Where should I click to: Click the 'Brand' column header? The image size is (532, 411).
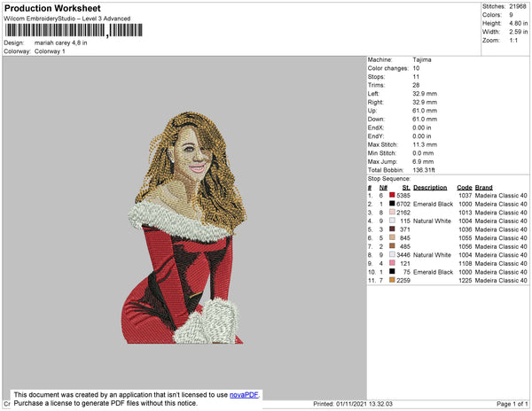(484, 188)
